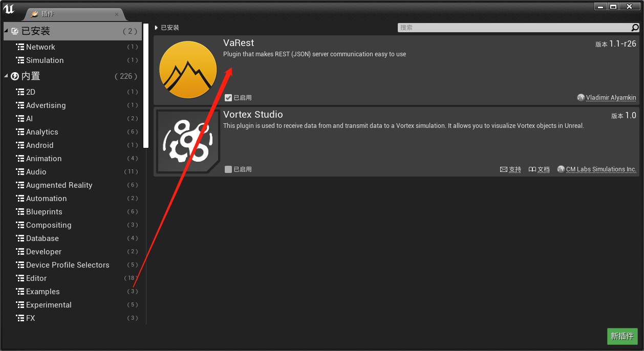Click the list icon beside FX
Image resolution: width=644 pixels, height=351 pixels.
(x=20, y=318)
